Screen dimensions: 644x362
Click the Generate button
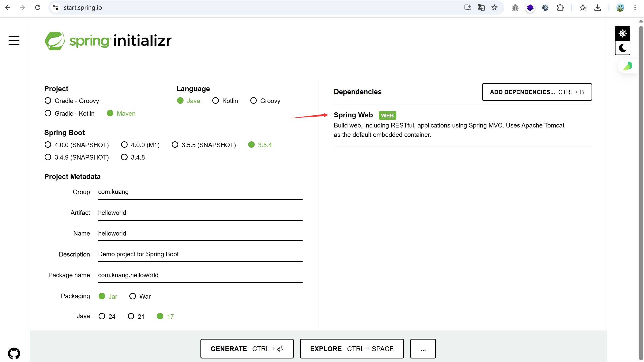coord(247,349)
